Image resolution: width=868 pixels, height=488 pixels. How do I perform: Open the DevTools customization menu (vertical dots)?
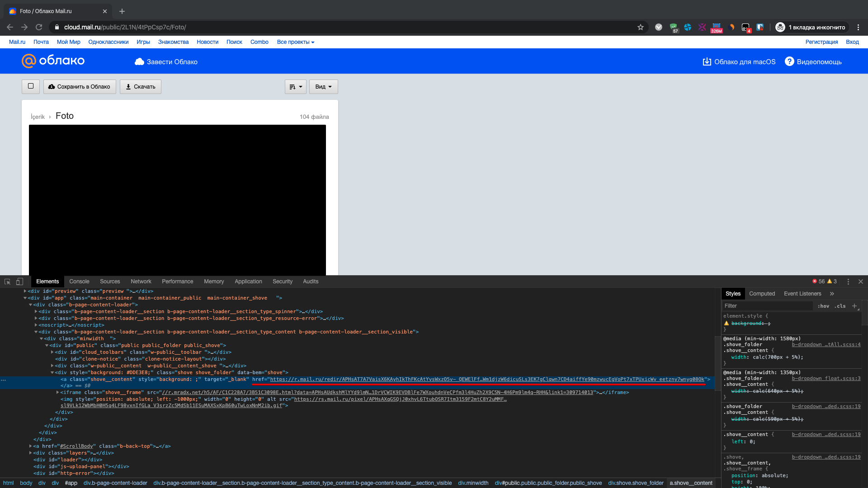tap(848, 282)
